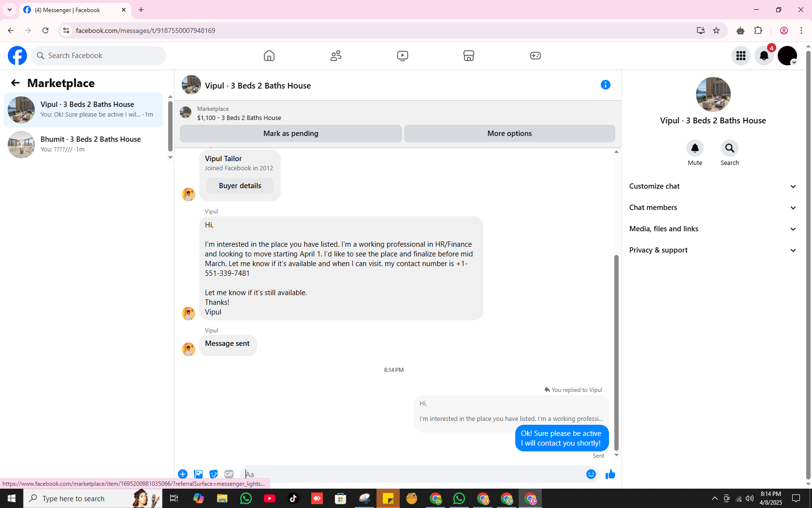Attach a photo with the image icon
This screenshot has height=508, width=812.
click(198, 474)
